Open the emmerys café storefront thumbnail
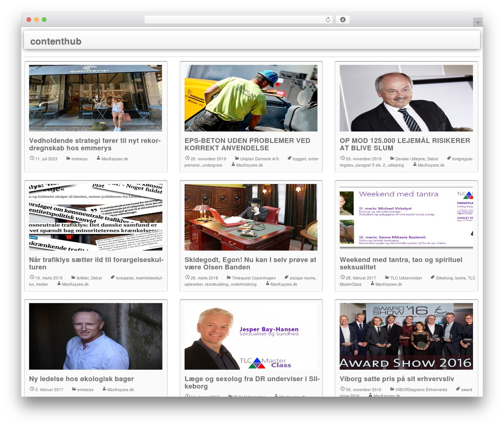This screenshot has width=504, height=427. pos(96,98)
